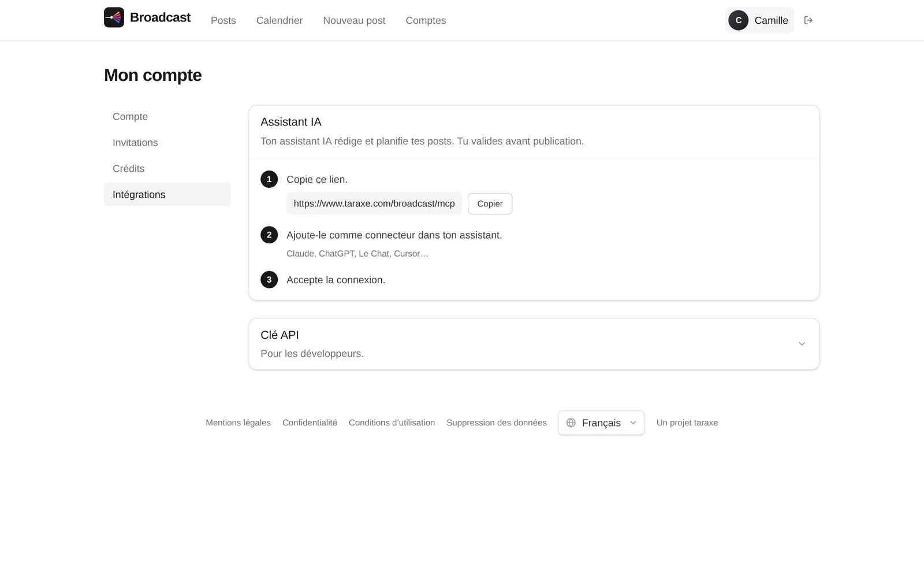Open the Posts nav item

[x=223, y=20]
